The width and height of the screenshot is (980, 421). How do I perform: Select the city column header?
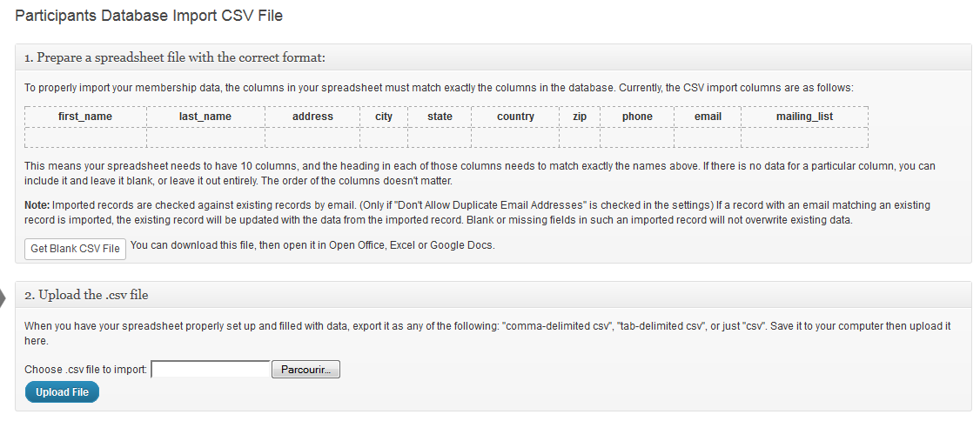[384, 117]
